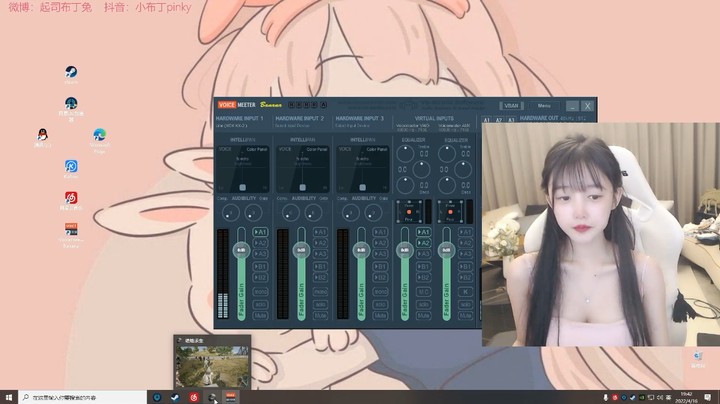The image size is (720, 404).
Task: Open the Recycle Bin on the desktop
Action: tap(698, 359)
